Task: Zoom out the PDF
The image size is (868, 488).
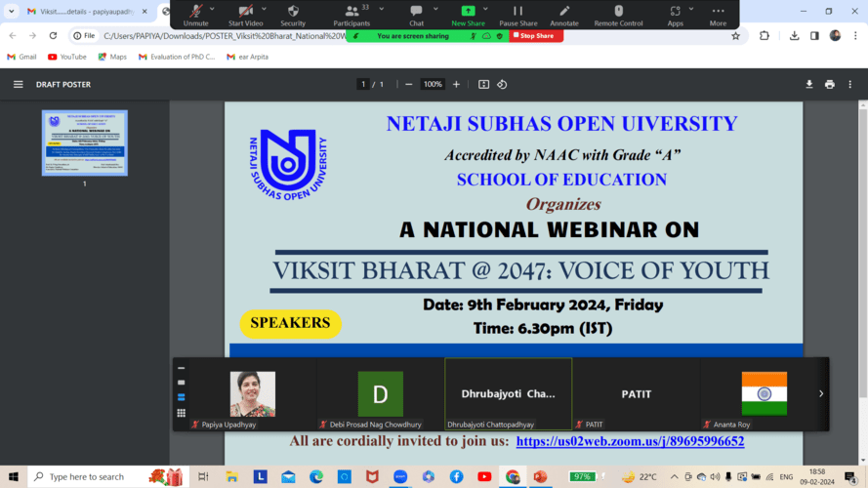Action: point(408,85)
